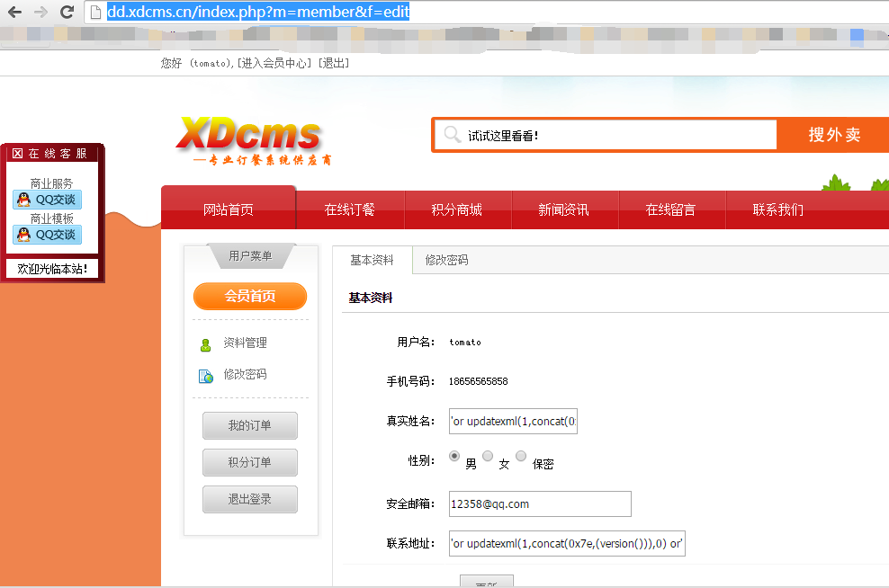Screen dimensions: 889x588
Task: Click 进入会员中心 link at top
Action: (274, 63)
